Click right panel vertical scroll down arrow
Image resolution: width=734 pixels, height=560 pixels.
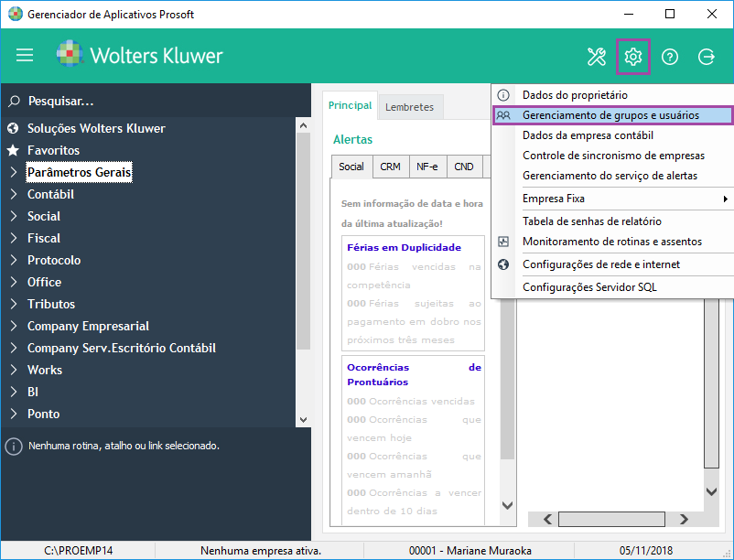coord(711,491)
